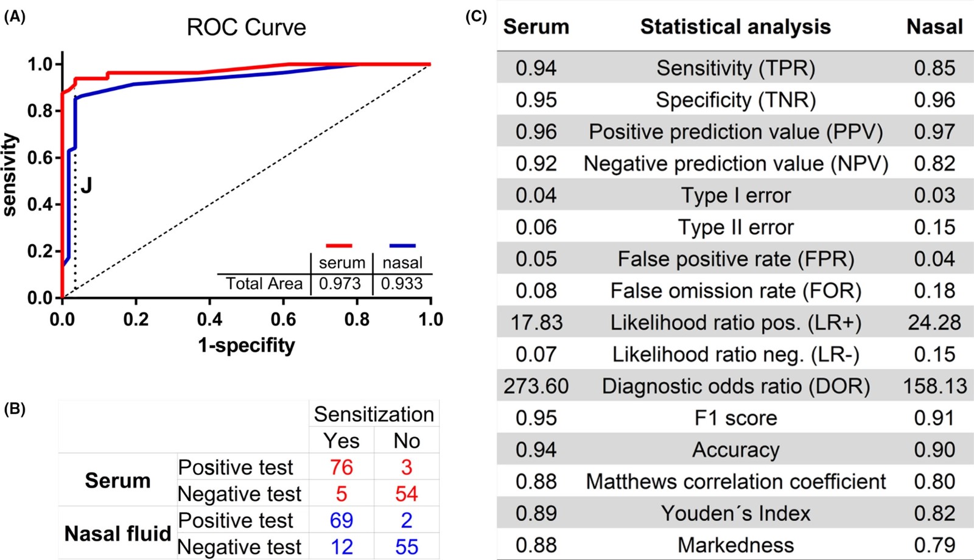This screenshot has height=560, width=974.
Task: Click the Markedness row label
Action: [735, 545]
